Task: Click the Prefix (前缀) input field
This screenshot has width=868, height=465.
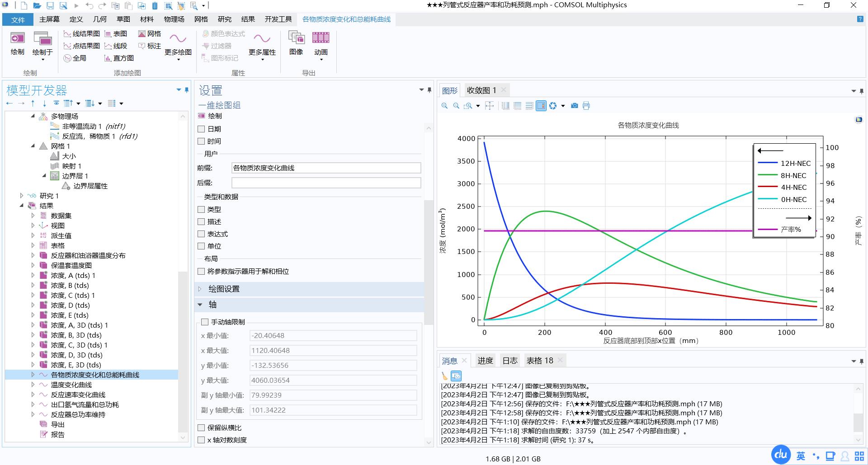Action: point(326,168)
